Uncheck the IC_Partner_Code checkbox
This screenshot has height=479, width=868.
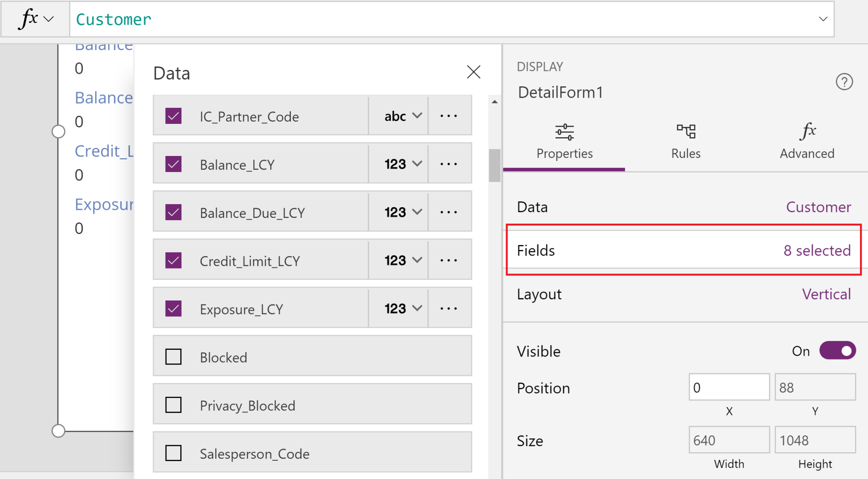[173, 116]
